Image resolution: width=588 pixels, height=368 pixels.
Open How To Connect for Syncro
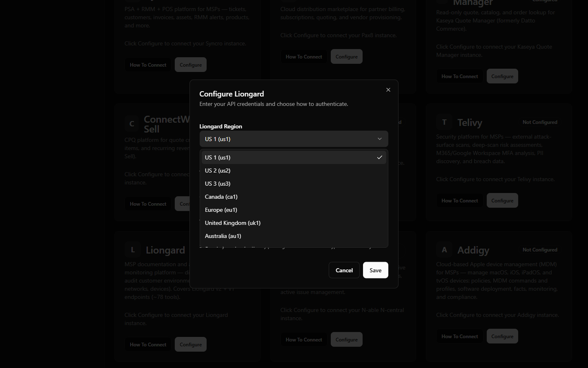(148, 65)
